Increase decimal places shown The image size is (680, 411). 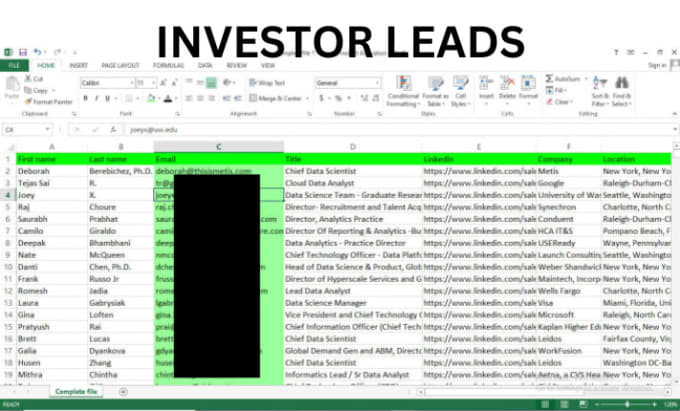click(364, 98)
